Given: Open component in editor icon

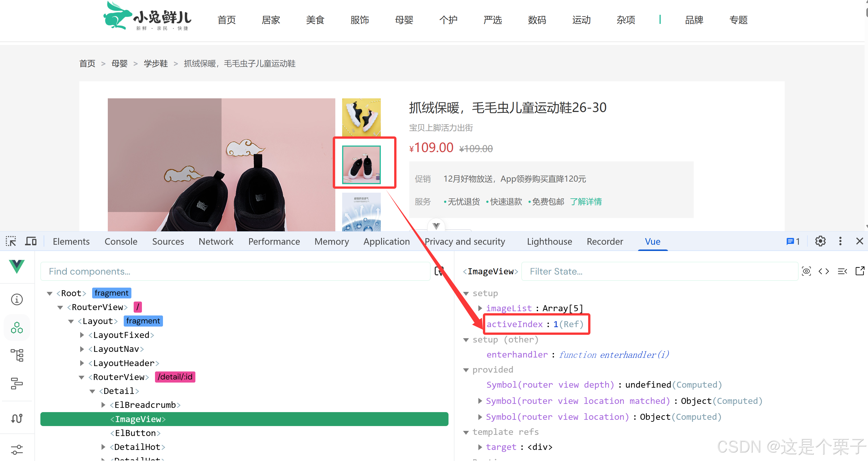Looking at the screenshot, I should 859,271.
